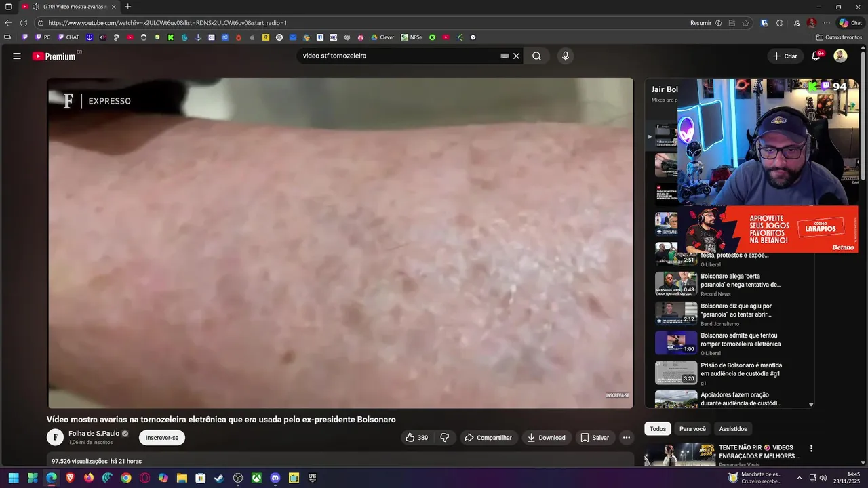Open 'Bolsonaro alega certa paranoia' video
The image size is (868, 488).
pos(741,281)
